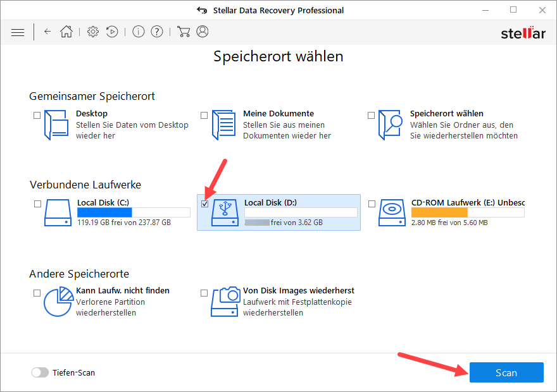Click 'Laufwerk mit Festplattenkopie wiederherstellen' description
Viewport: 557px width, 392px height.
[297, 307]
